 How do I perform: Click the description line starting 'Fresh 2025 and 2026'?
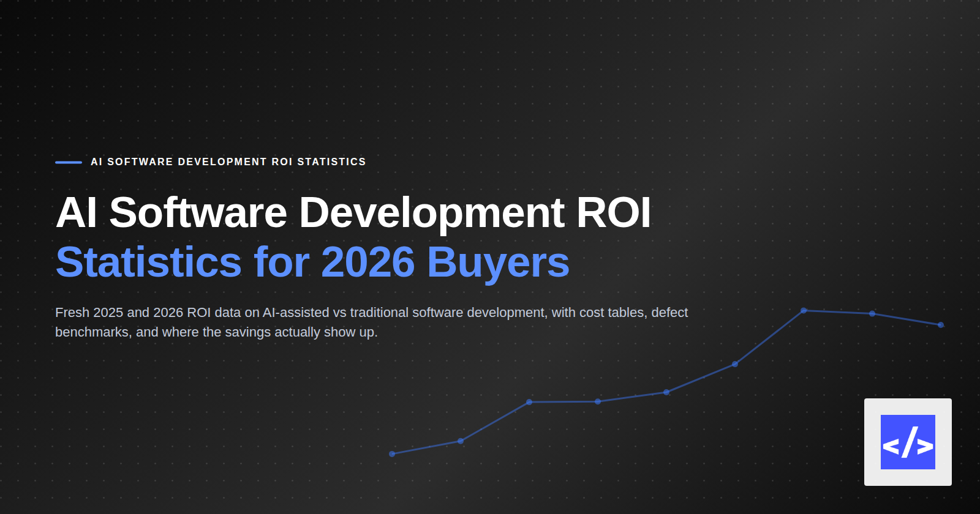click(372, 313)
